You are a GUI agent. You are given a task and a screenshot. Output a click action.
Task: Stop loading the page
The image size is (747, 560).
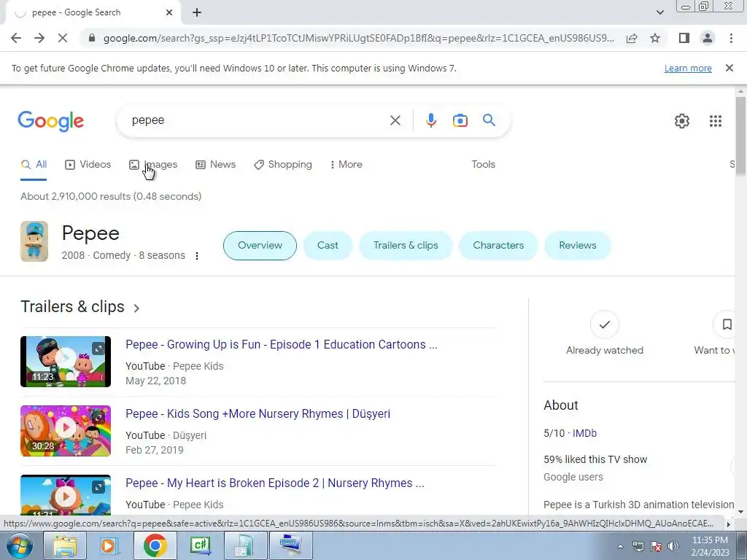tap(63, 38)
